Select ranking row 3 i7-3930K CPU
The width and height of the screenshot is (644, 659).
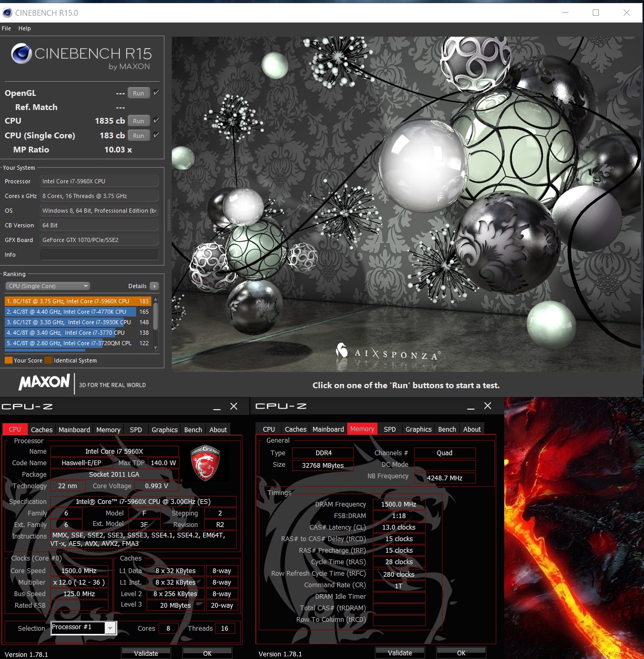78,322
